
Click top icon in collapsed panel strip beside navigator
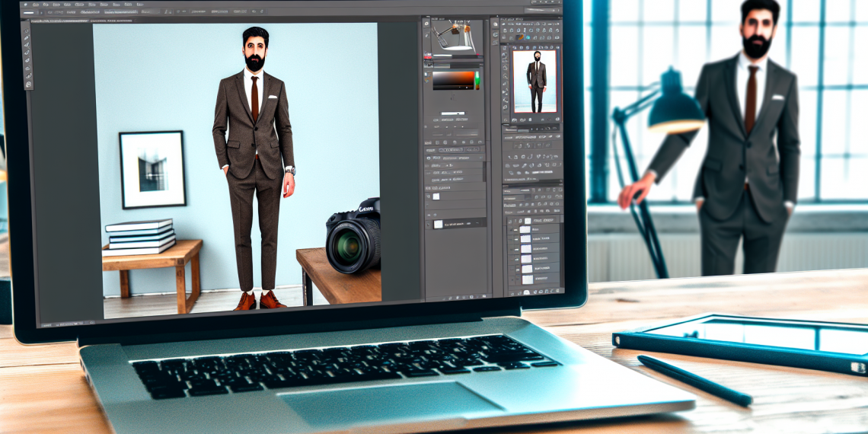click(x=494, y=23)
